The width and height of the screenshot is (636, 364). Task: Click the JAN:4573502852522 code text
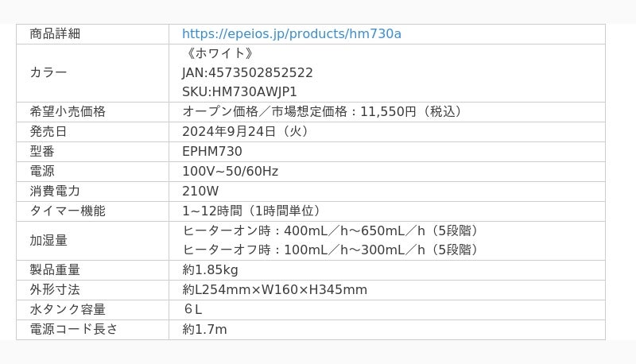[247, 72]
